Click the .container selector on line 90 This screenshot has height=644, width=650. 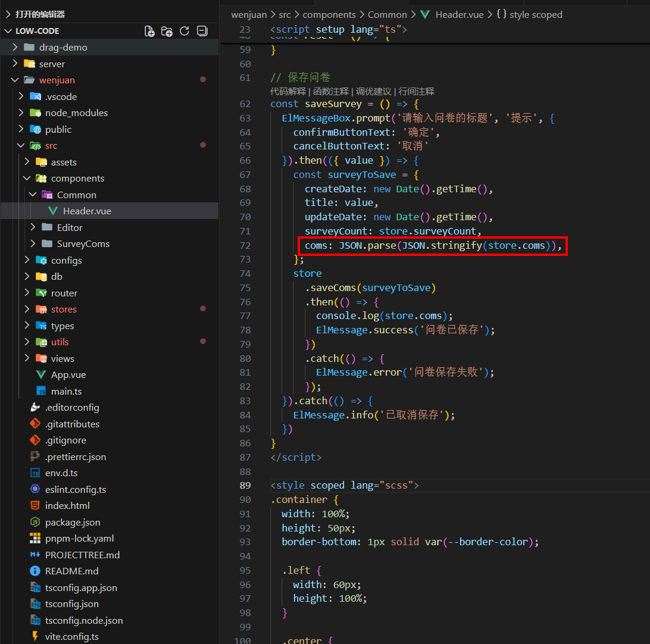pos(299,500)
